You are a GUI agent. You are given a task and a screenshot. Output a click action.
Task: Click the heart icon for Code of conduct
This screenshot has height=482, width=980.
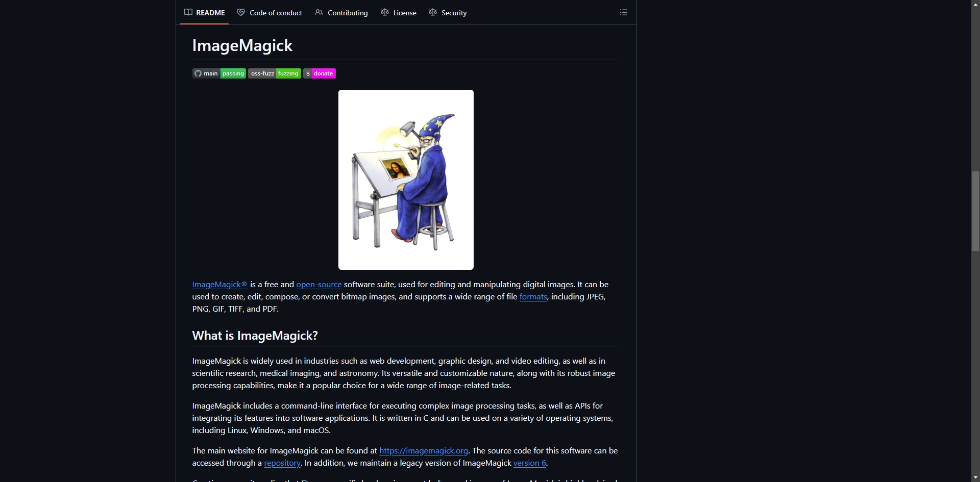coord(241,12)
